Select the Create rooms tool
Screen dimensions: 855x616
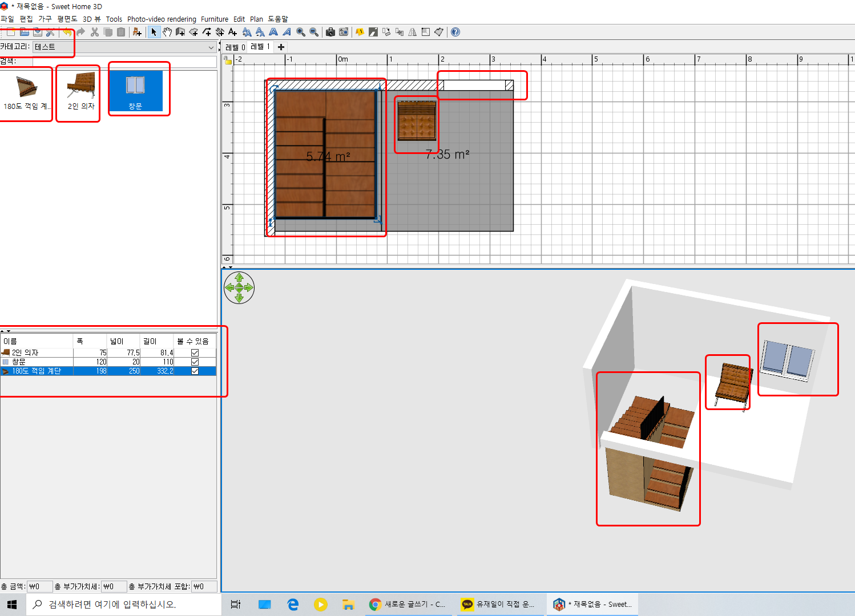[193, 32]
